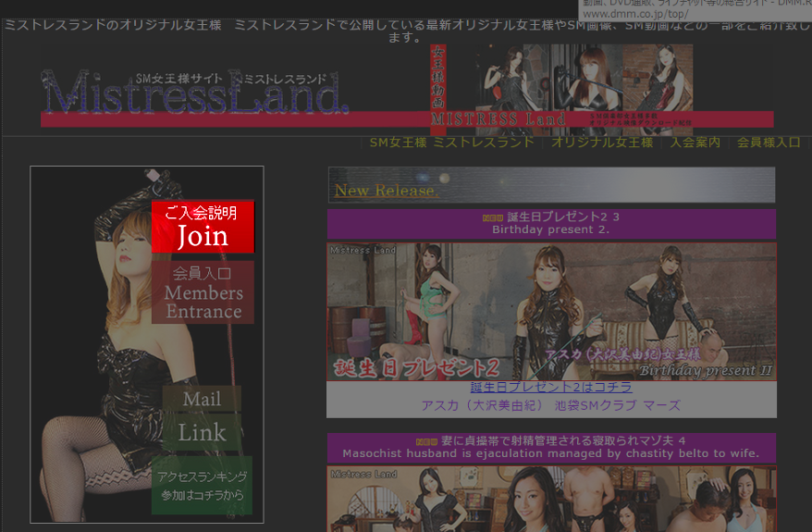Open the Birthday present II thumbnail image
Screen dimensions: 812x532
tap(550, 311)
